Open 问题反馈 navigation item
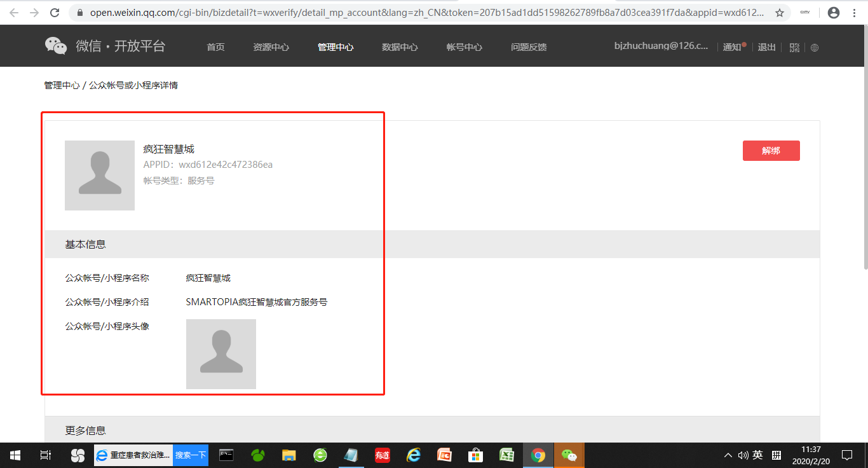 [529, 47]
